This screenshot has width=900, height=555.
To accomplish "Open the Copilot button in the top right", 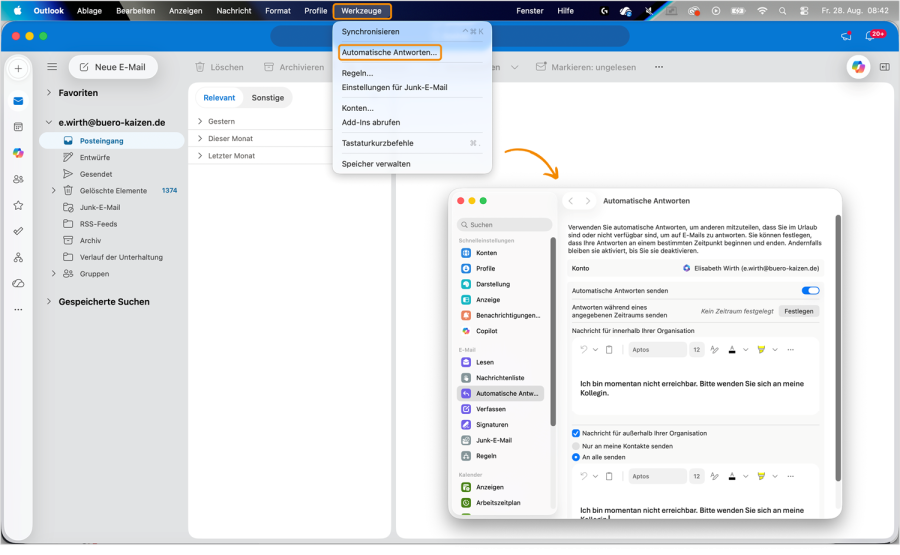I will pyautogui.click(x=858, y=67).
